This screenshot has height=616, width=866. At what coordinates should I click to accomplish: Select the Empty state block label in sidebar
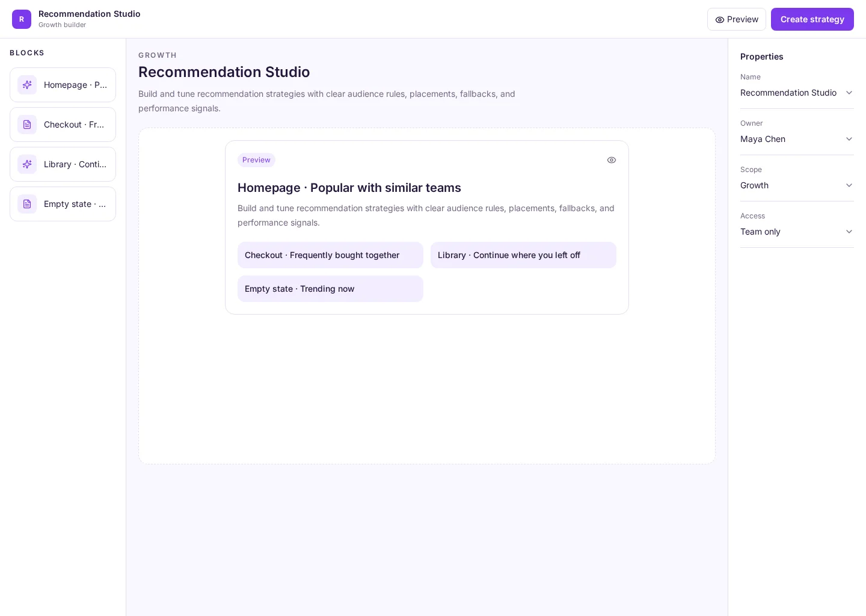tap(76, 204)
